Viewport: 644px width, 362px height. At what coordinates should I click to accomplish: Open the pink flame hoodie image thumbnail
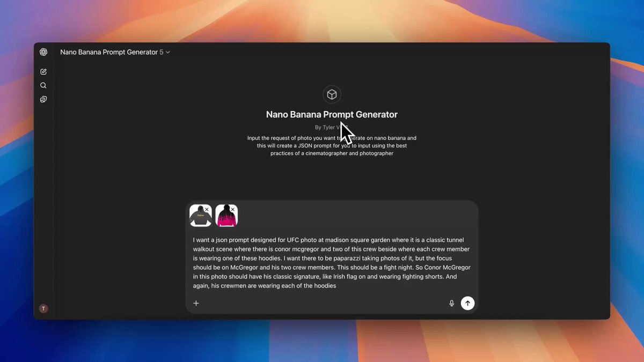(226, 216)
